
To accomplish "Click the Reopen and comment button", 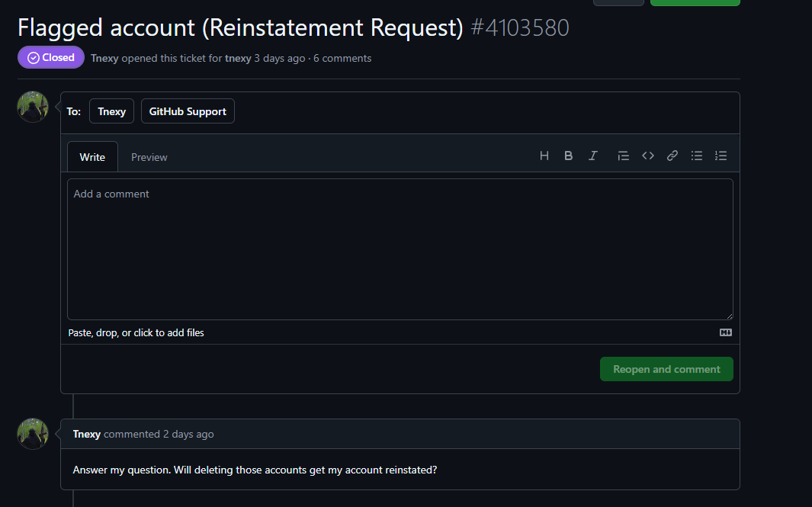I will (x=666, y=369).
